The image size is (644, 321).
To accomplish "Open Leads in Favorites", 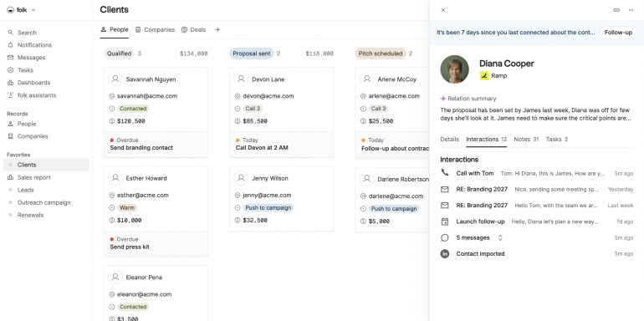I will [25, 190].
